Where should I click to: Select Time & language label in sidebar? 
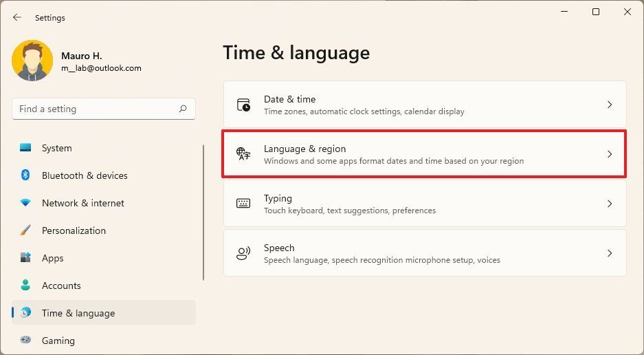(78, 313)
